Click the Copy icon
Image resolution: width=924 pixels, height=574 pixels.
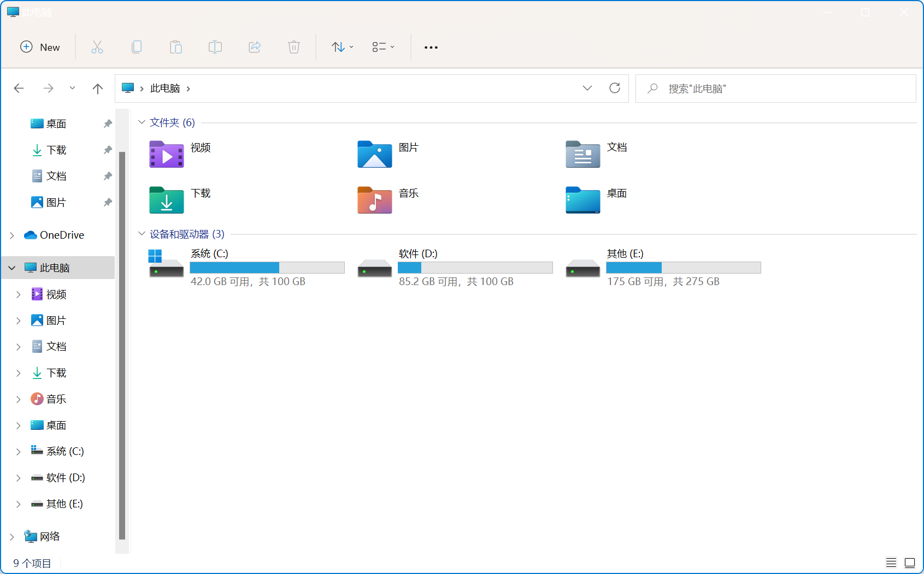[x=137, y=47]
